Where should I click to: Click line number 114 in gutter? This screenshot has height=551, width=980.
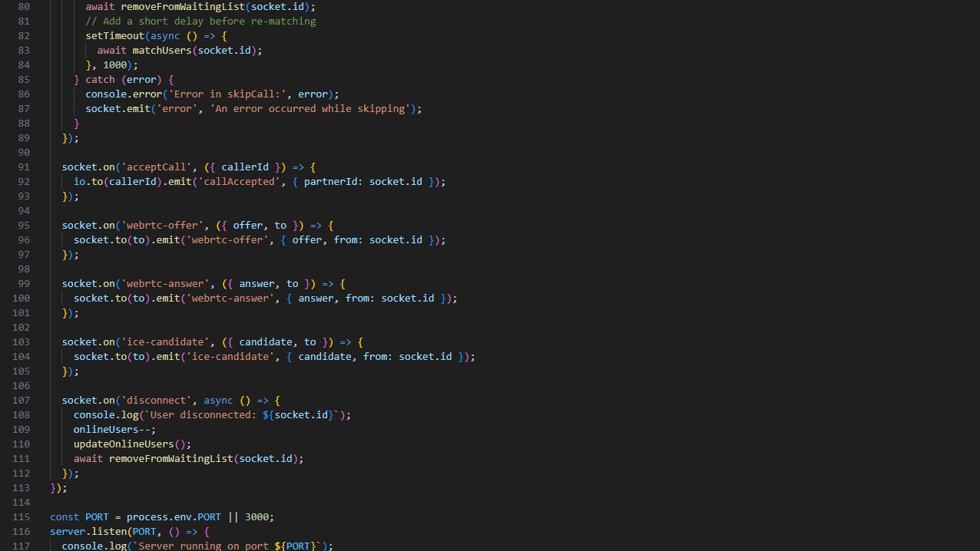pos(21,502)
